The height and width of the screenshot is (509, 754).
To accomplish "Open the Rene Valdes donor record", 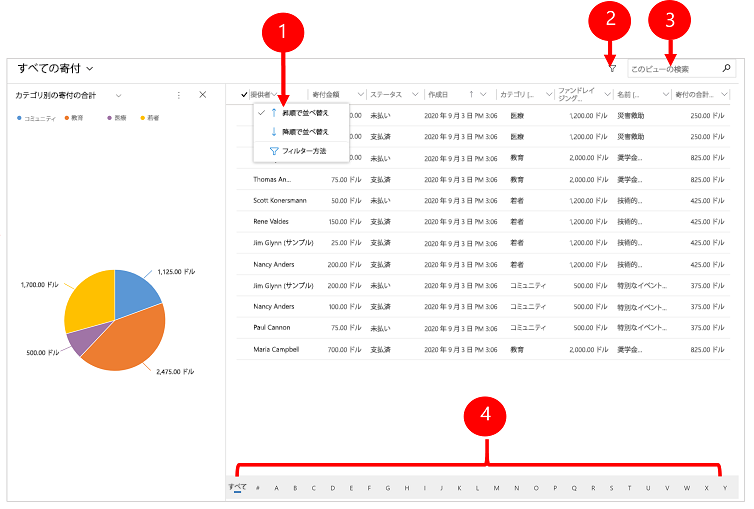I will pyautogui.click(x=271, y=222).
